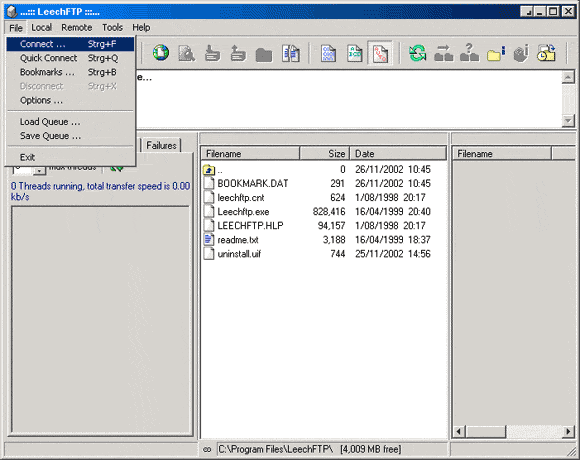
Task: Click the yellow folder info icon
Action: coord(496,54)
